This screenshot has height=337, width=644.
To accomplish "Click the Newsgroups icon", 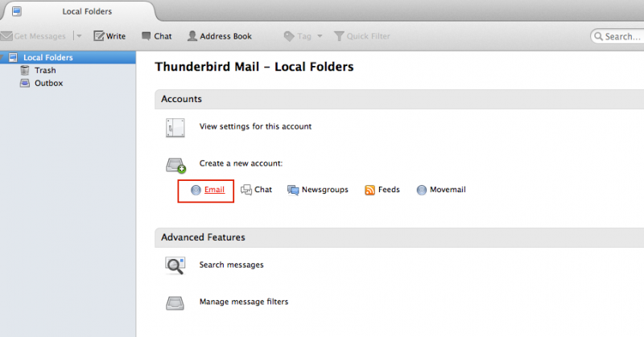I will click(293, 190).
